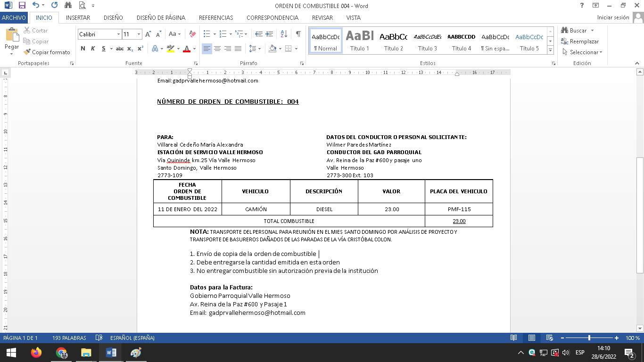Switch to the REFERENCIAS tab

(216, 17)
